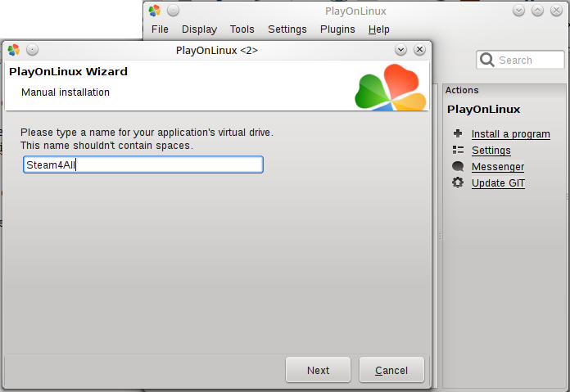
Task: Close the PlayOnLinux <2> wizard window
Action: (419, 49)
